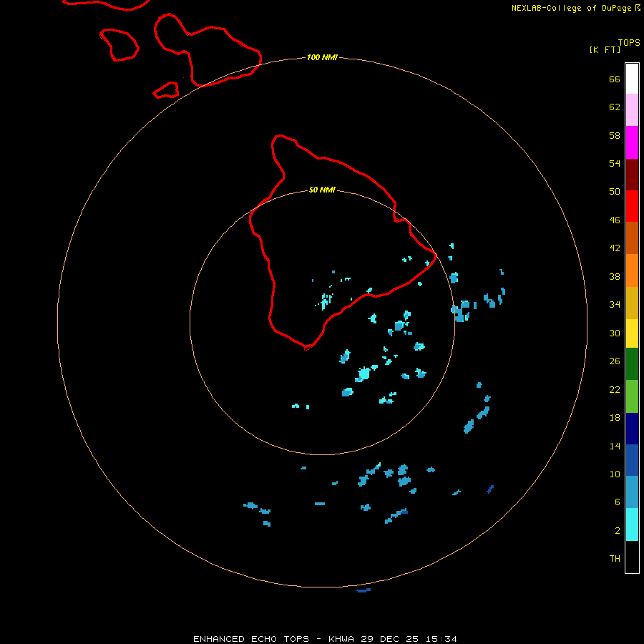Select the legend value 42

pyautogui.click(x=615, y=248)
